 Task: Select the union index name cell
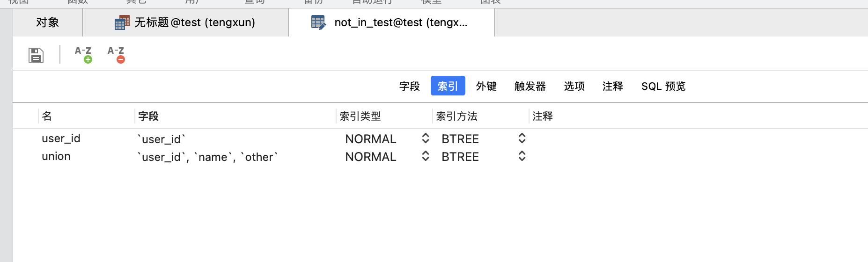tap(56, 156)
